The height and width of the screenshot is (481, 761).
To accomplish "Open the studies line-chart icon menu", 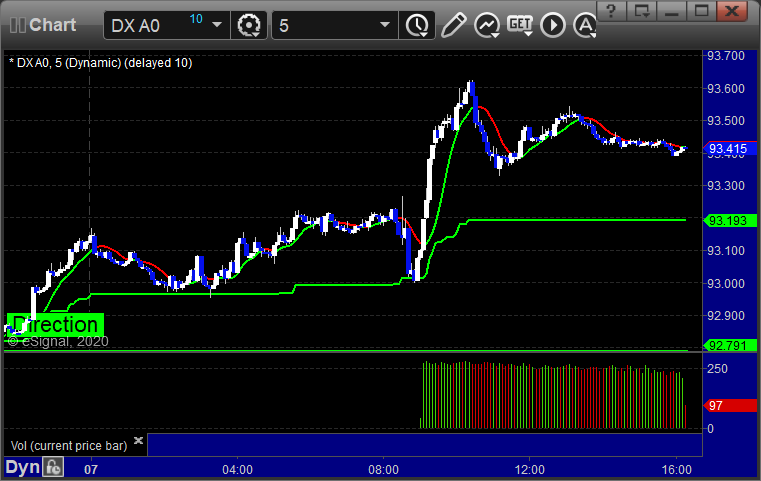I will click(487, 25).
